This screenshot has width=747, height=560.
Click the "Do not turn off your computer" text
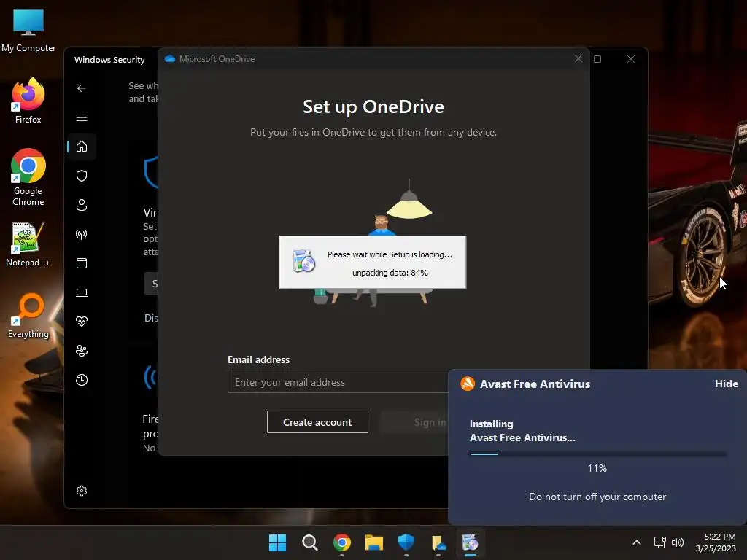coord(597,497)
